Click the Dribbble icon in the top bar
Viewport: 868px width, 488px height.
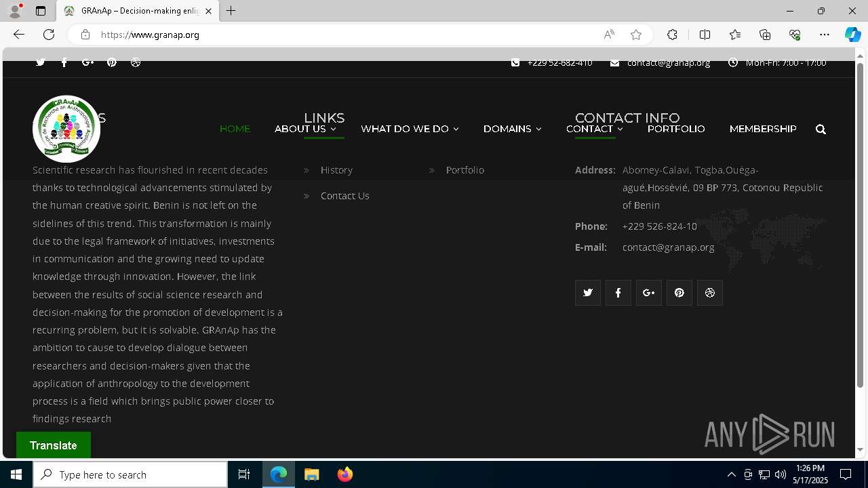[136, 62]
